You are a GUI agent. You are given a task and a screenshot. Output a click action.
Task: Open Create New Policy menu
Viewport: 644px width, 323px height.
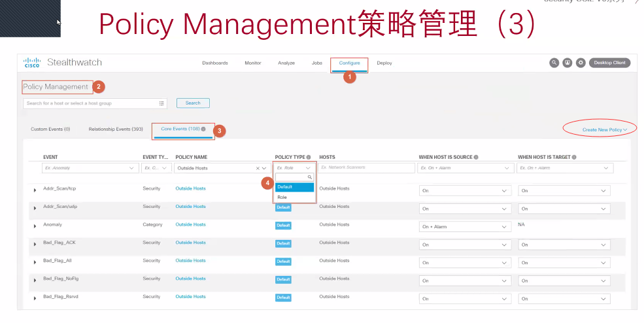point(605,129)
